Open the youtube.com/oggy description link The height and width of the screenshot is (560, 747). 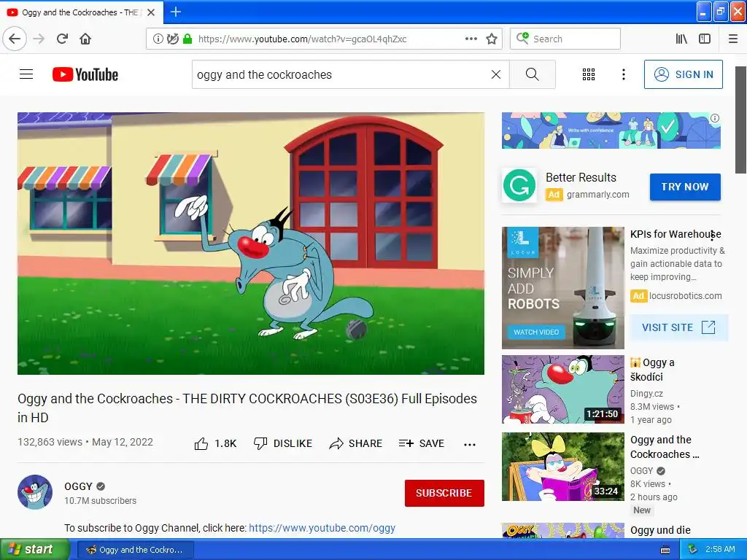coord(322,528)
